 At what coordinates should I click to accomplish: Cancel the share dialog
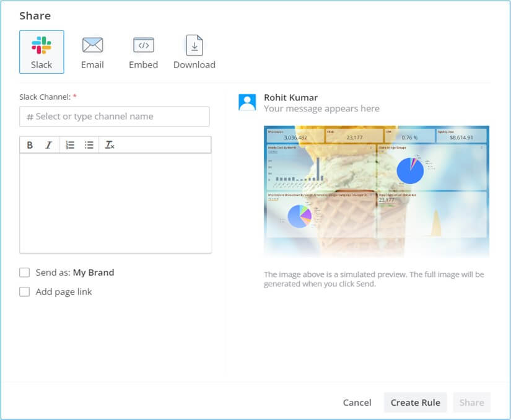point(357,403)
